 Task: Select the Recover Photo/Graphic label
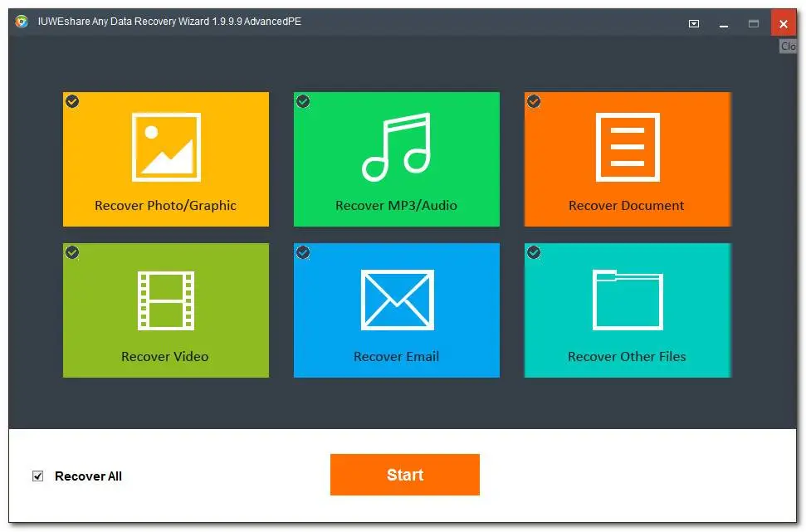point(165,206)
